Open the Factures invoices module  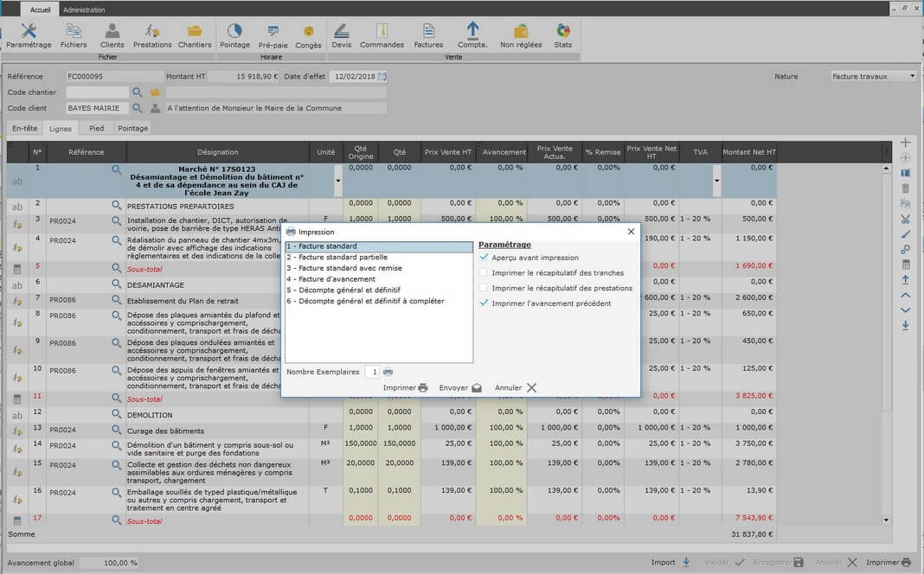point(428,36)
